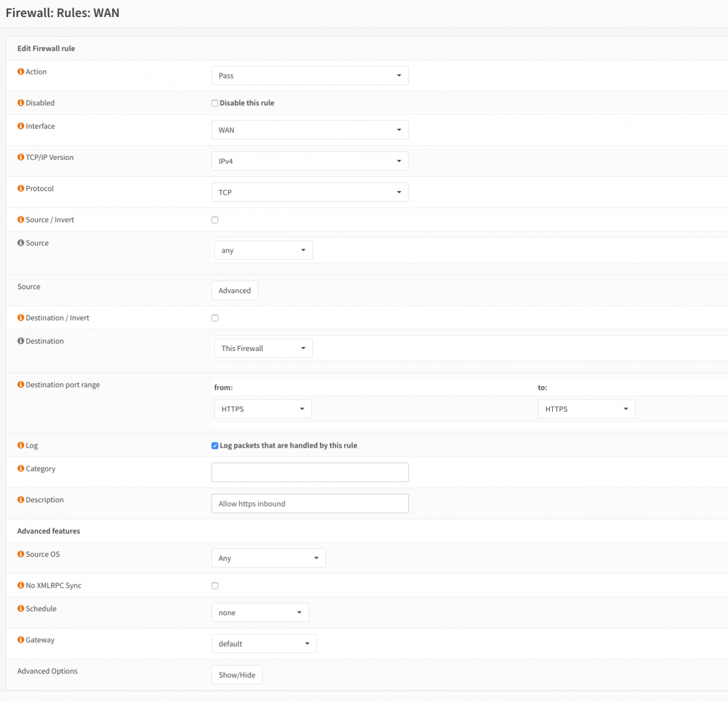Check the Disable this rule checkbox
The image size is (728, 702).
tap(215, 104)
